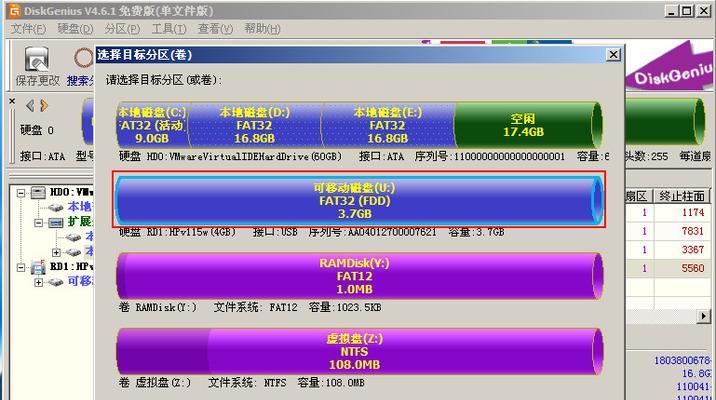The width and height of the screenshot is (716, 400).
Task: Close the disk map panel with small x
Action: pyautogui.click(x=12, y=101)
